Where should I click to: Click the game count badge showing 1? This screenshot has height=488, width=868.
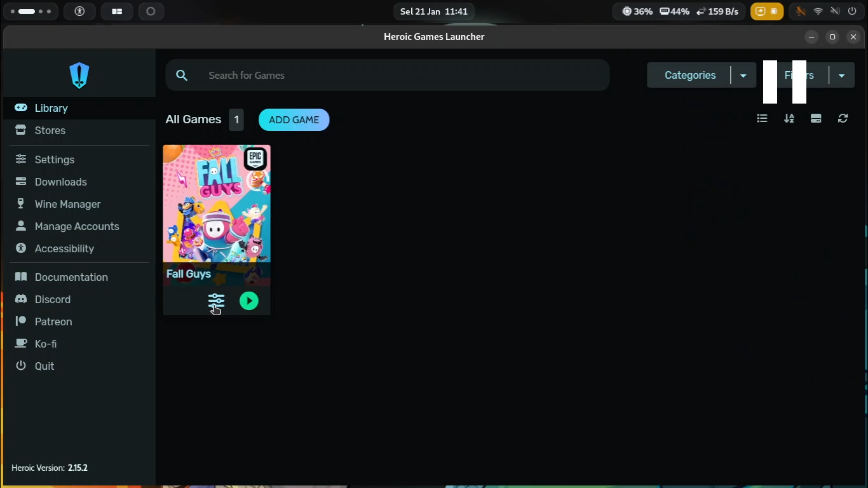pyautogui.click(x=236, y=119)
